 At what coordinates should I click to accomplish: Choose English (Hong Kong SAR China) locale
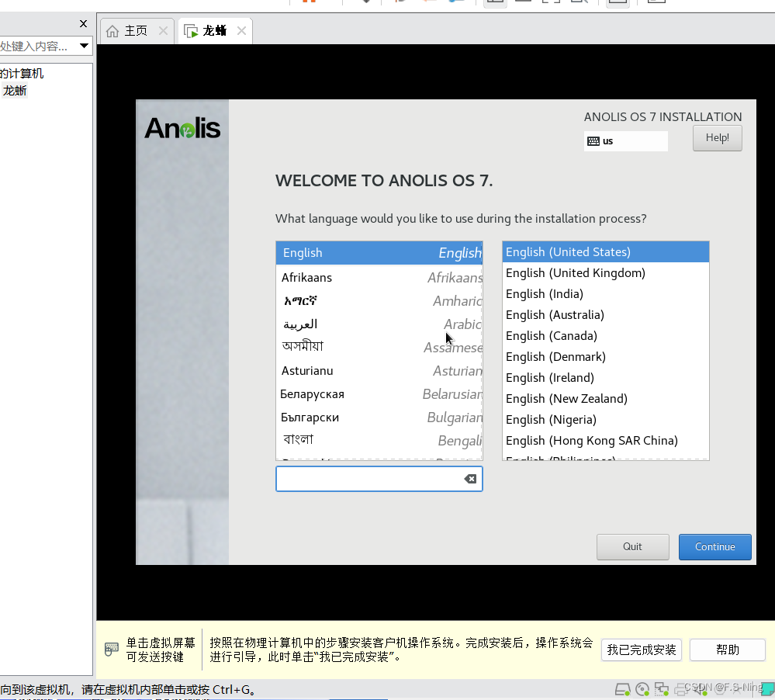coord(605,441)
